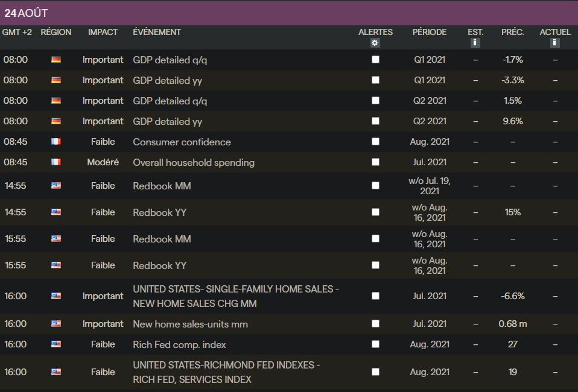Tick alert checkbox for Q2 2021 GDP q/q
Screen dimensions: 578x392
tap(375, 100)
